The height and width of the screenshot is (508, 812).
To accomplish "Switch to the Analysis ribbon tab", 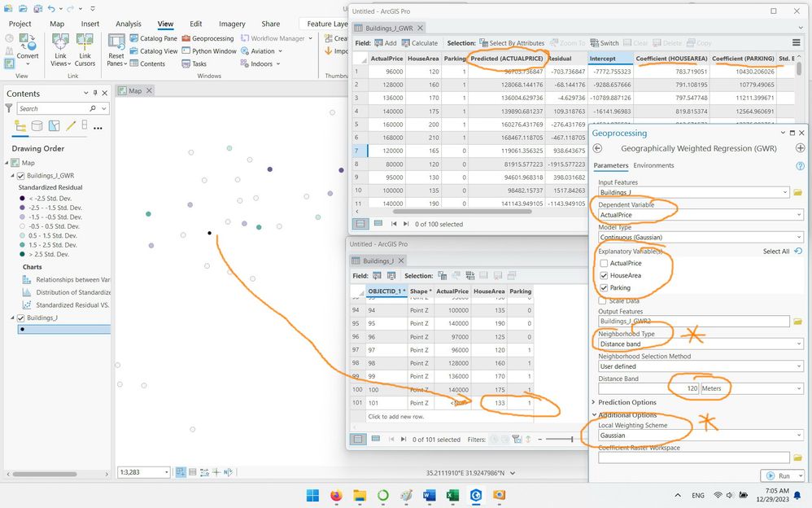I will [x=129, y=24].
